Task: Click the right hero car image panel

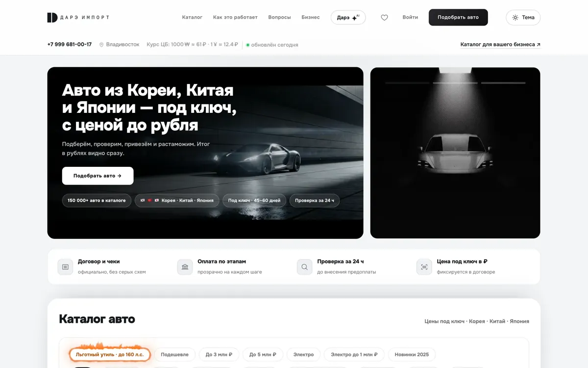Action: pos(455,153)
